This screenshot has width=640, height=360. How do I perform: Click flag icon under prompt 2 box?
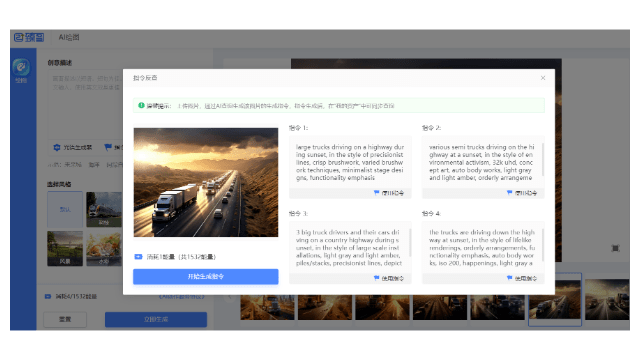click(x=509, y=193)
